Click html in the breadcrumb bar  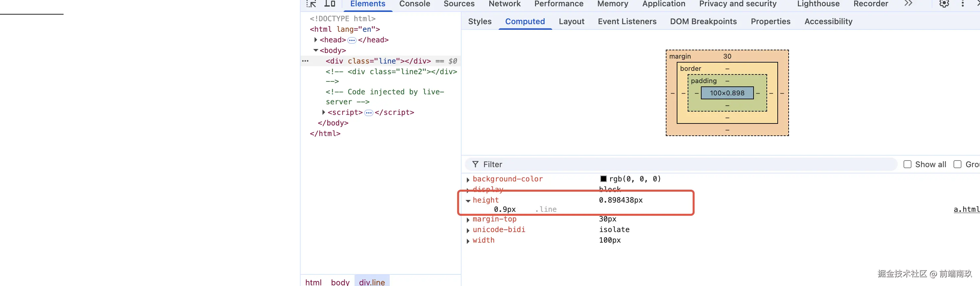(314, 282)
